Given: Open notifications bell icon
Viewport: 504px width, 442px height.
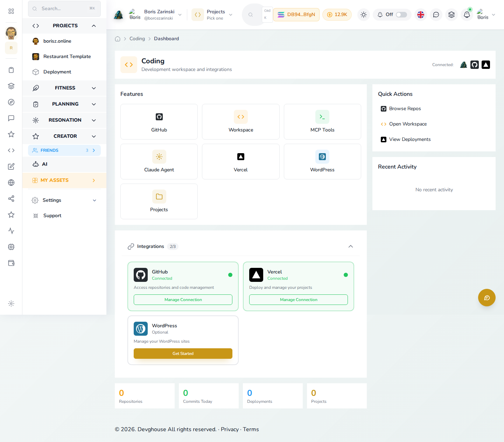Looking at the screenshot, I should pyautogui.click(x=467, y=15).
